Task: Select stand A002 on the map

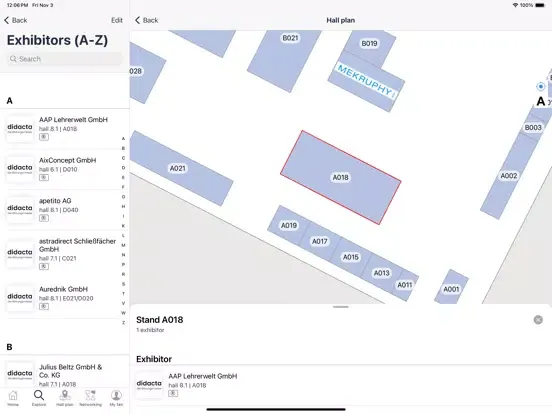Action: (509, 176)
